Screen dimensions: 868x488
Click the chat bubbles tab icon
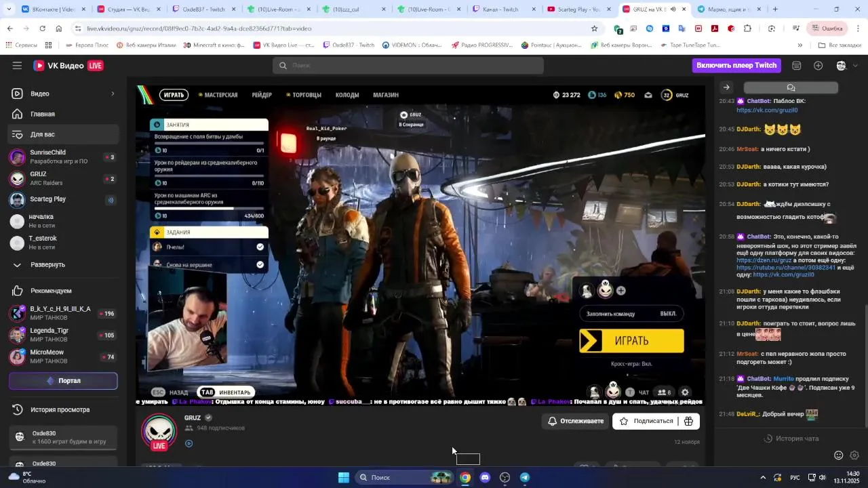point(791,87)
